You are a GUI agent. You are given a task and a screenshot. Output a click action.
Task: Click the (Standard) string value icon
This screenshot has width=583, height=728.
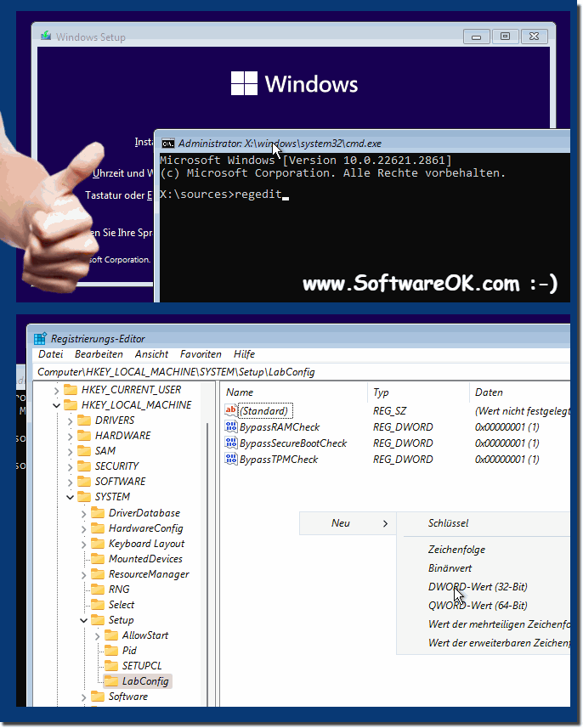[231, 410]
